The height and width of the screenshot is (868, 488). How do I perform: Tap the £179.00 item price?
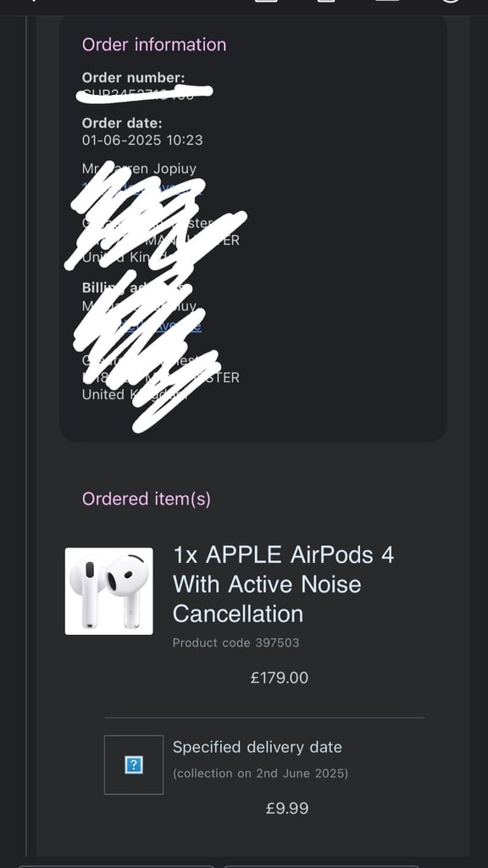279,677
